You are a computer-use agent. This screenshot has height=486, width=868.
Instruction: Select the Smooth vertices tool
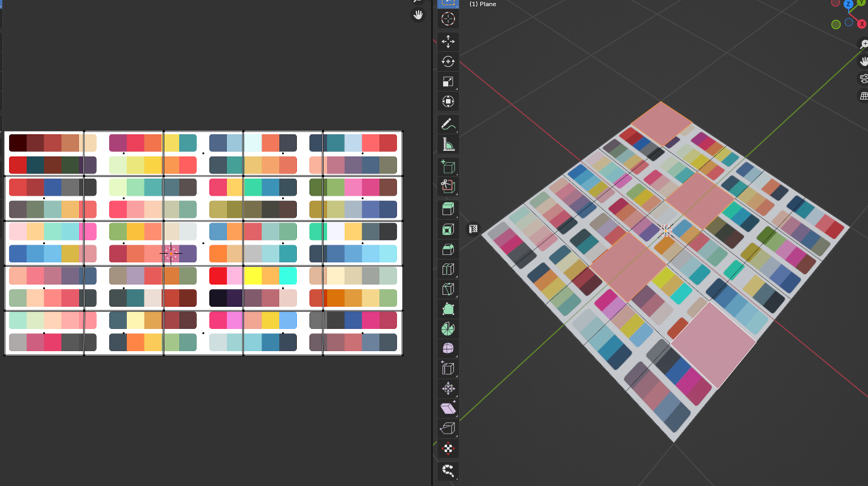[x=448, y=348]
